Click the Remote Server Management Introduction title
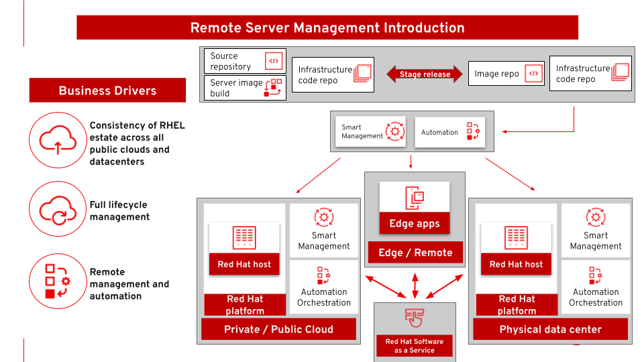The height and width of the screenshot is (362, 644). [327, 27]
